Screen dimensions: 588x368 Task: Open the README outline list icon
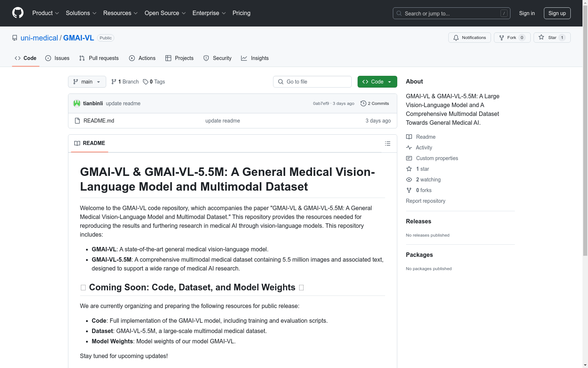[387, 144]
